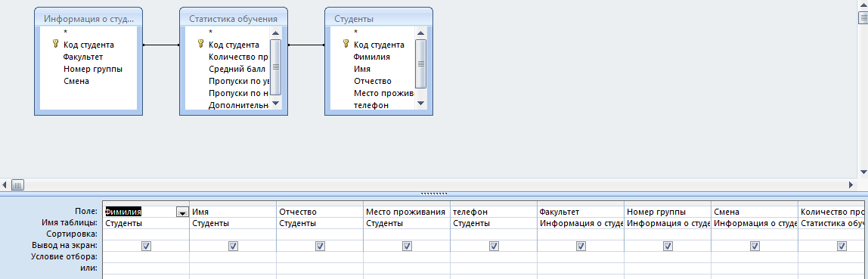Select Номер группы in Информация table
The image size is (868, 279).
point(92,69)
